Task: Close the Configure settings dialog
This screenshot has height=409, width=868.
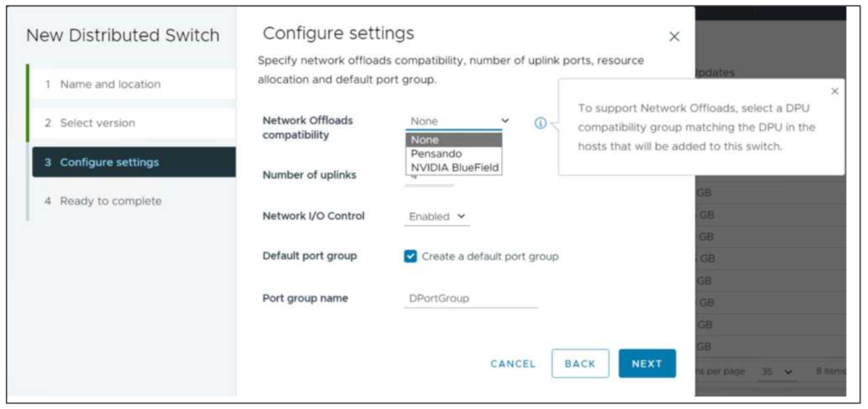Action: pos(674,37)
